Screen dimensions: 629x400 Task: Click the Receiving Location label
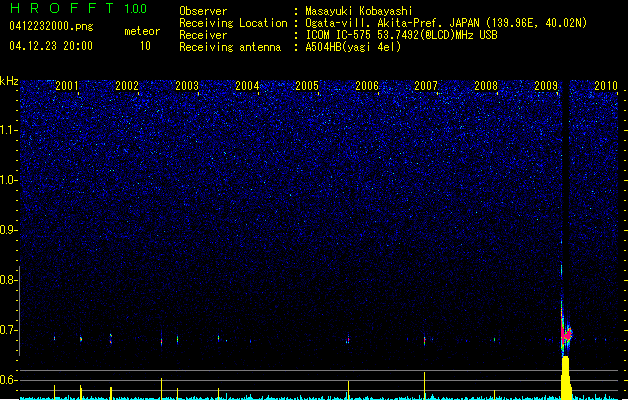click(x=233, y=23)
